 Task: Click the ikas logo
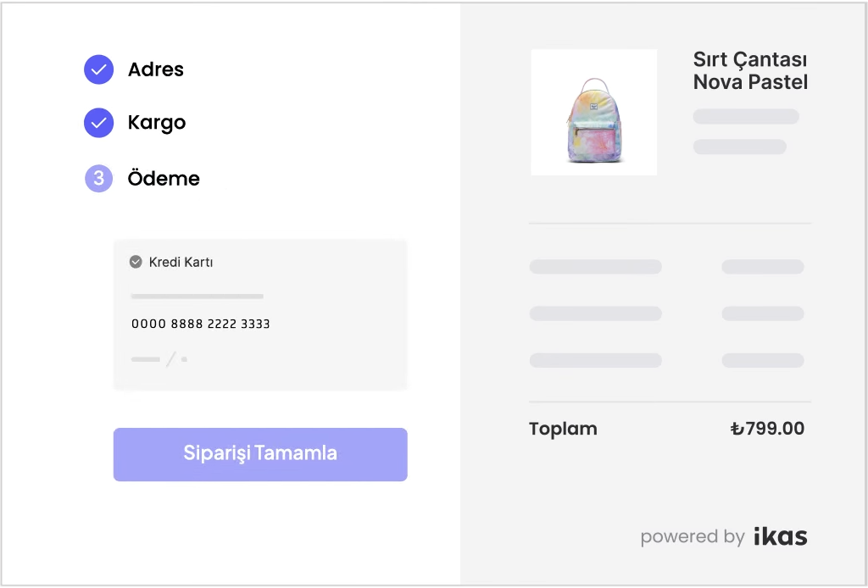(x=780, y=536)
